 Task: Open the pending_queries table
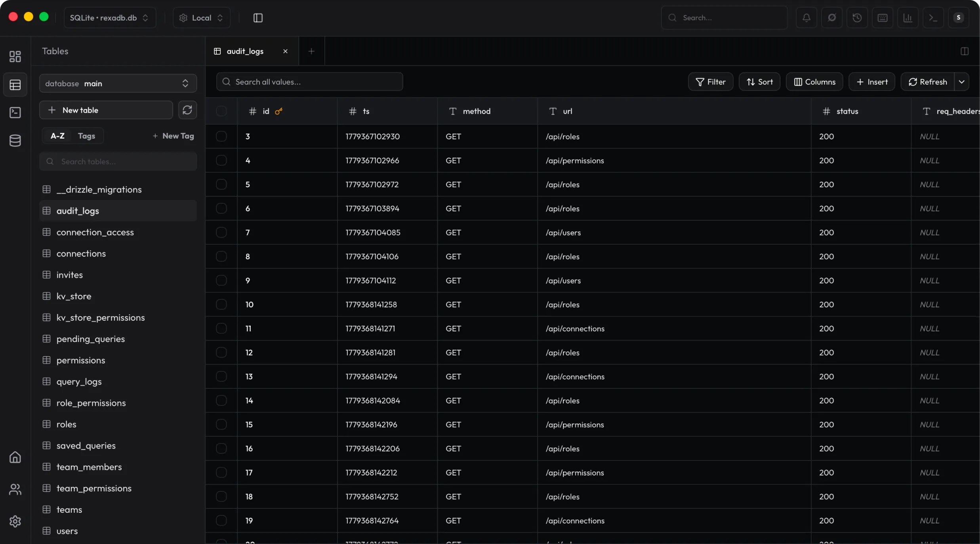point(118,339)
